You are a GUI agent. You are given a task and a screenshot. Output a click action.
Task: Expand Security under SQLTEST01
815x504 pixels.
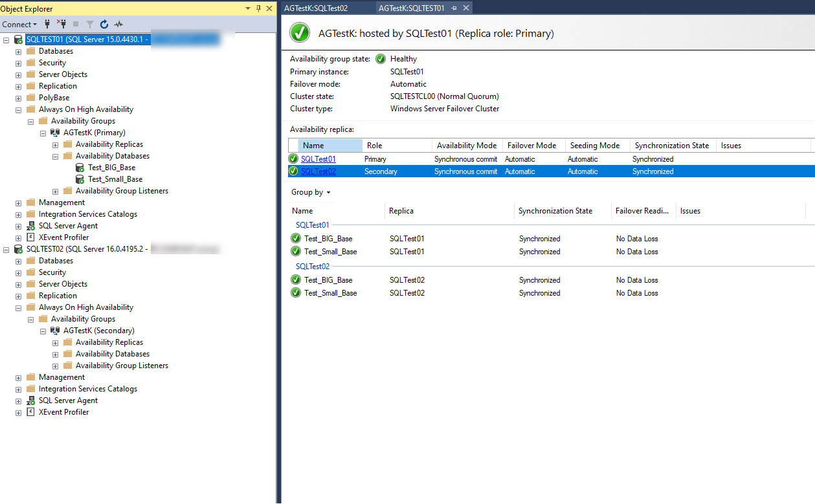(x=18, y=63)
